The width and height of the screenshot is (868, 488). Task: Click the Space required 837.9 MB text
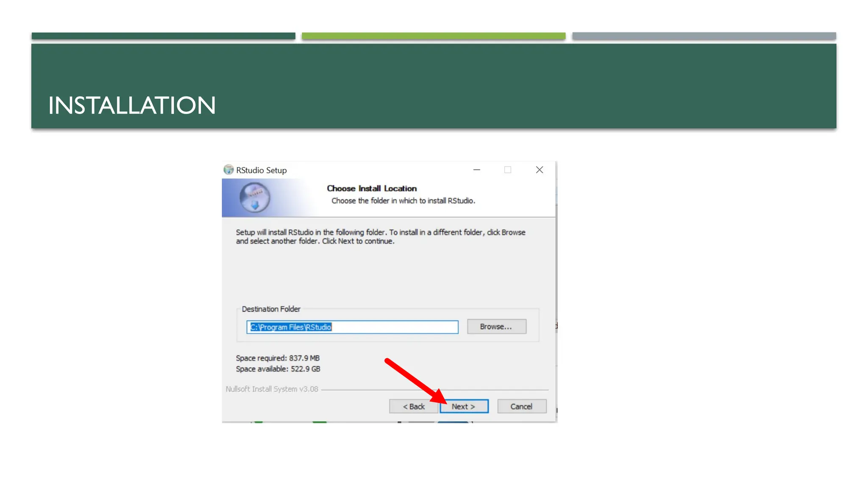[278, 358]
